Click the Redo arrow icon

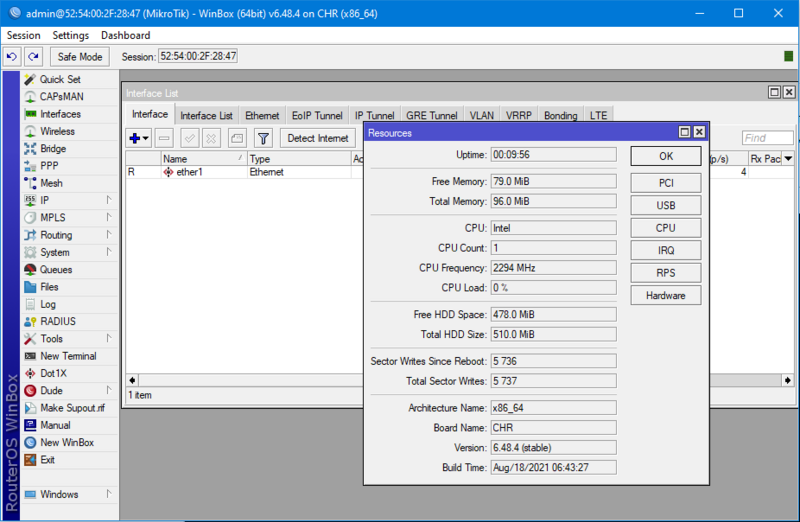[34, 57]
